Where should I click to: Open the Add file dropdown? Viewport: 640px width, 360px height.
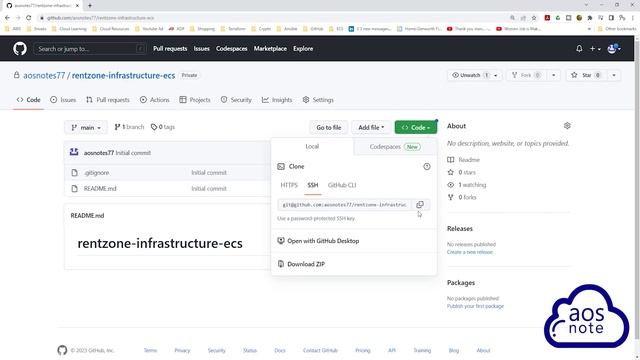coord(371,127)
